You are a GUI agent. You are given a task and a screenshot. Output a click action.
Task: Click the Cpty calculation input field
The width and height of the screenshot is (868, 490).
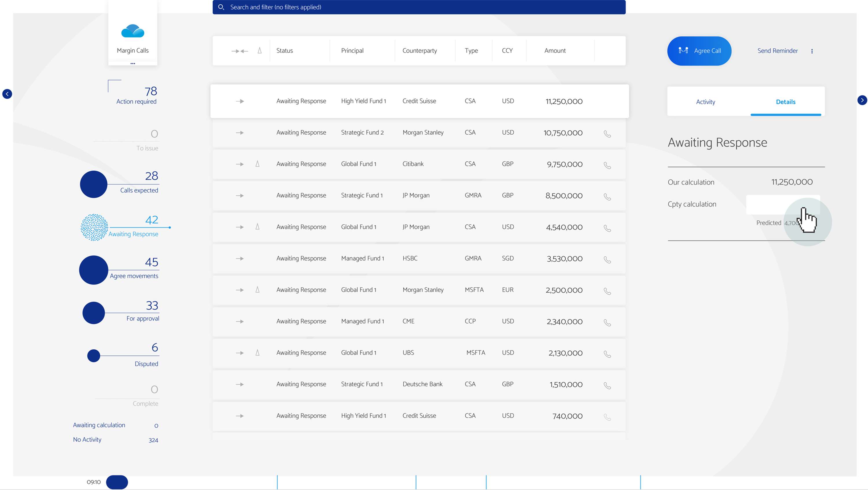pos(783,204)
